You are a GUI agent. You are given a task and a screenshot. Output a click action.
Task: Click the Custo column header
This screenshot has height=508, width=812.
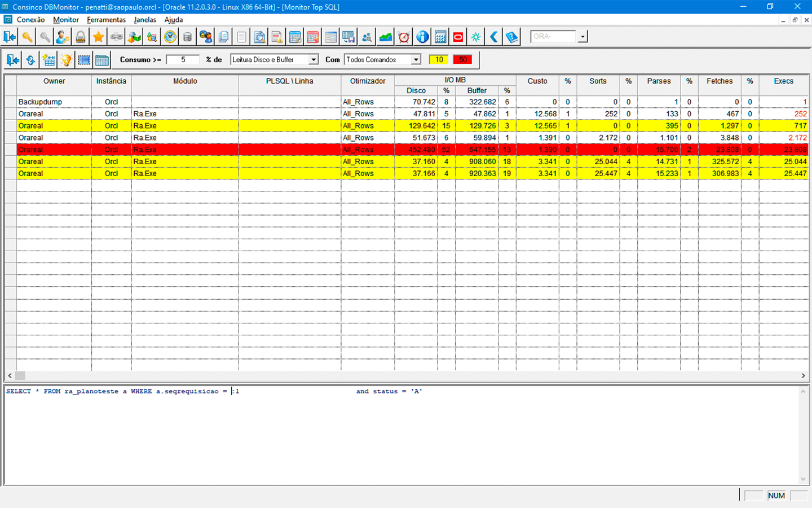click(x=537, y=81)
